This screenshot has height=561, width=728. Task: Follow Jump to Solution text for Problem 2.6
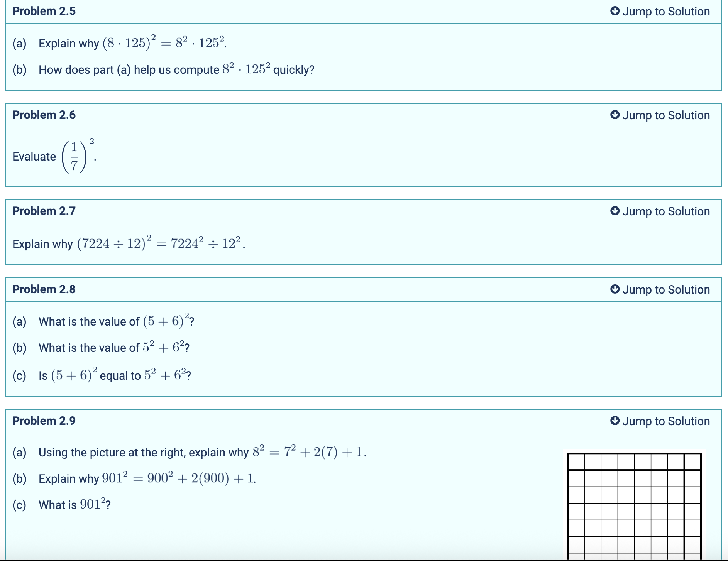coord(666,115)
